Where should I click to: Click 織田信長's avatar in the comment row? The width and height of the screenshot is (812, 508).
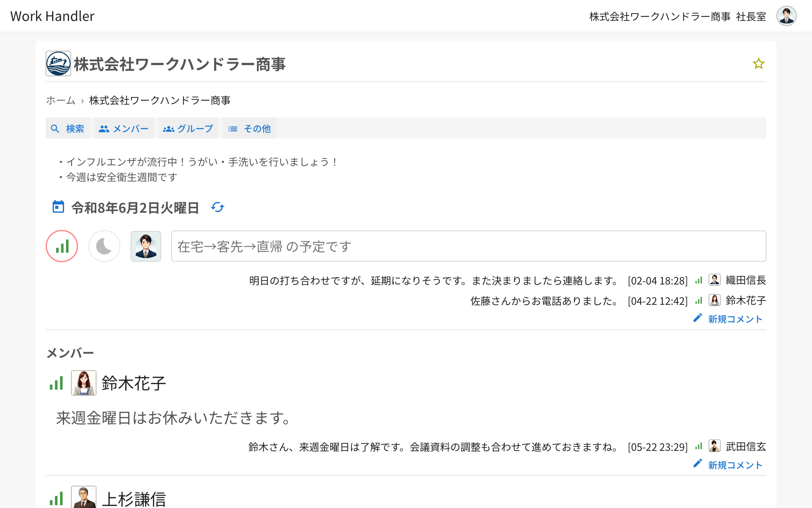(714, 280)
